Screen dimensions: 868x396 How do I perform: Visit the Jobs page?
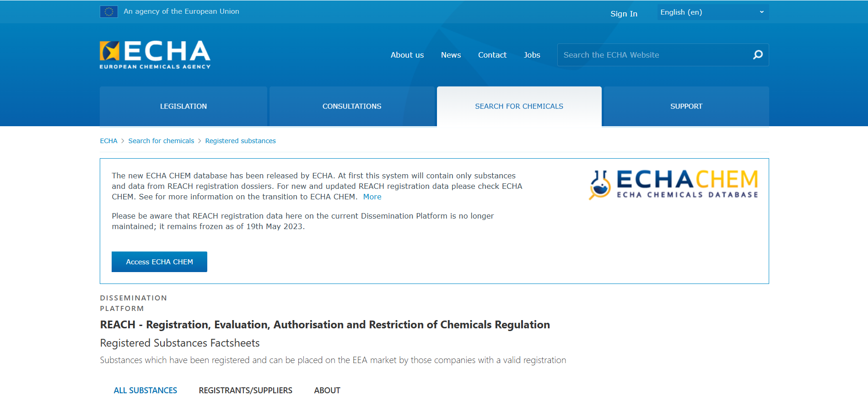[532, 55]
